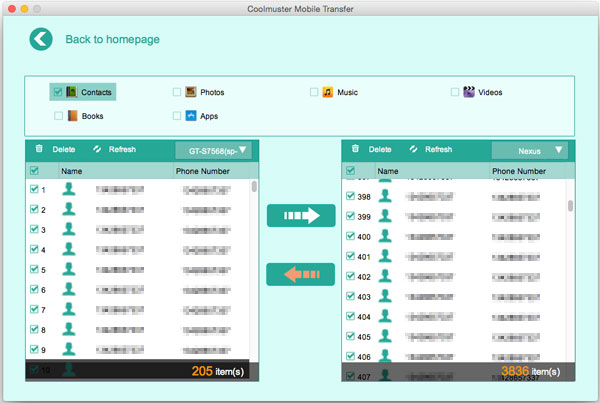Click the 3836 item(s) count label
The width and height of the screenshot is (600, 403).
point(530,371)
